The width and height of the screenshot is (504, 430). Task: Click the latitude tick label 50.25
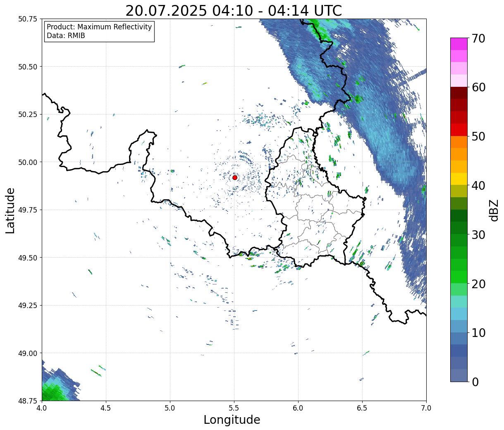pos(28,114)
